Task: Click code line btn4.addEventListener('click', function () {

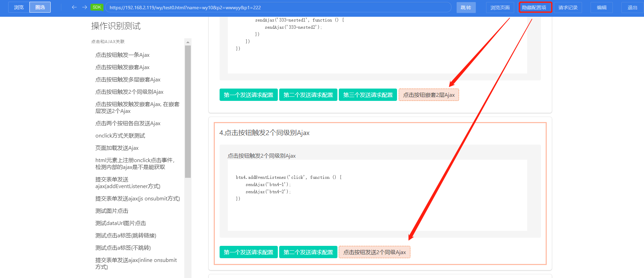Action: [x=289, y=177]
